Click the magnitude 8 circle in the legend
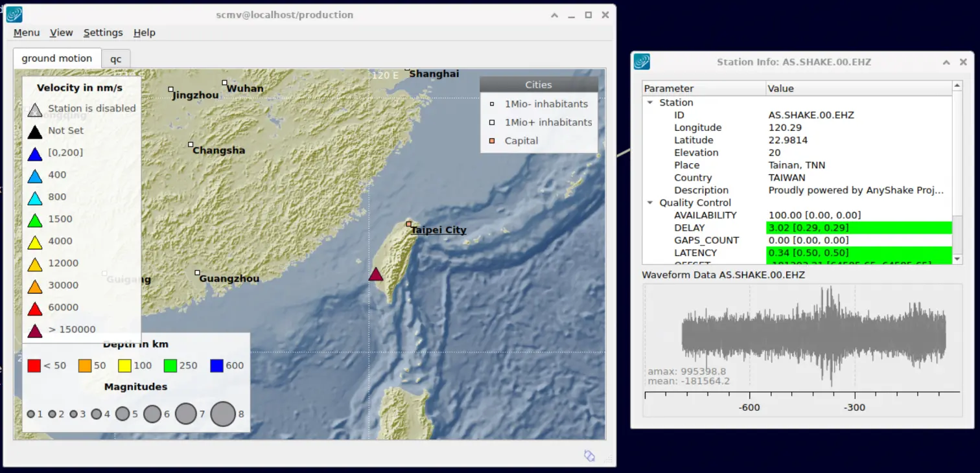Image resolution: width=980 pixels, height=473 pixels. point(223,413)
